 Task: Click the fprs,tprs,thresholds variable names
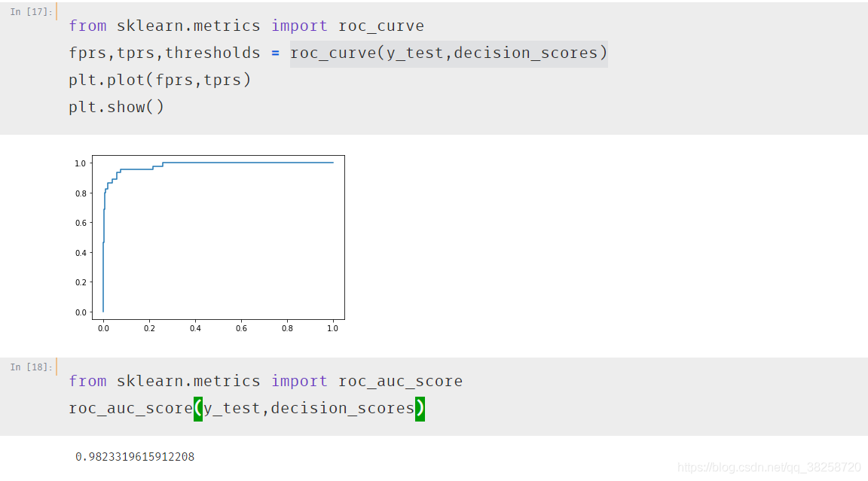click(164, 53)
